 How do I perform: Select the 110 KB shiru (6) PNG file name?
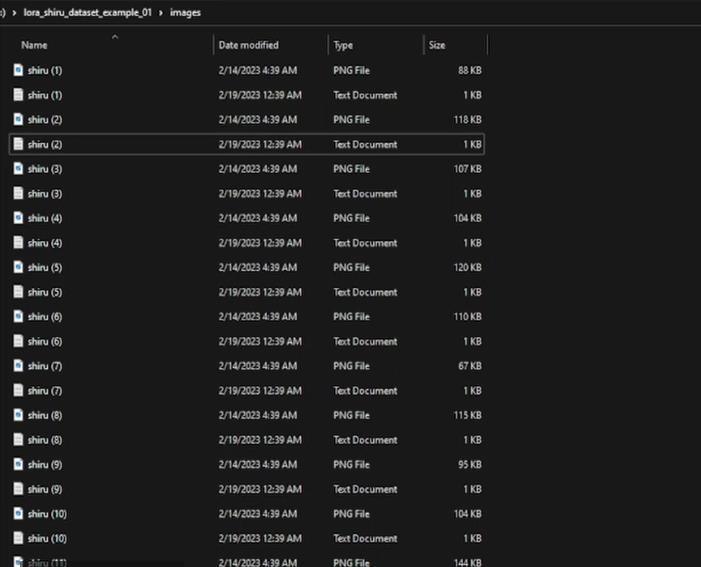click(x=45, y=317)
